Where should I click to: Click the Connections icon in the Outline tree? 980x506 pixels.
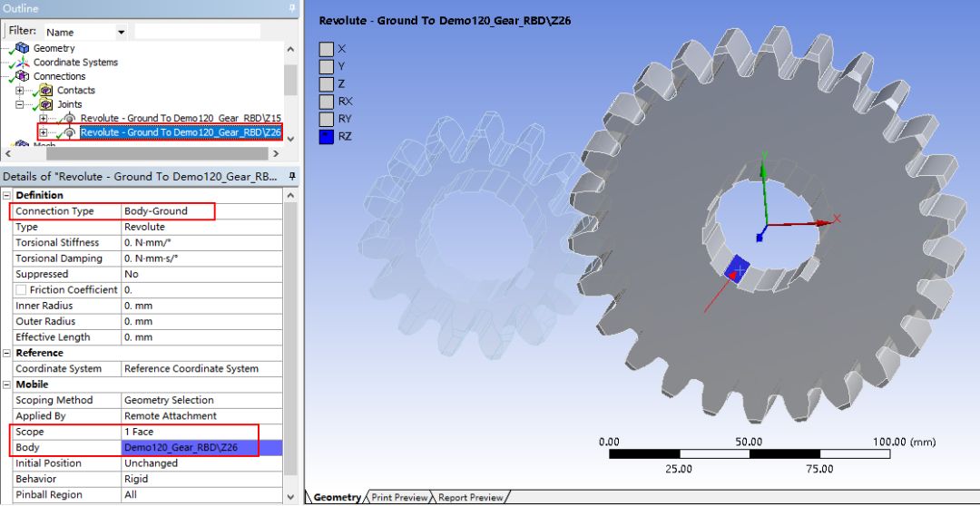point(23,76)
